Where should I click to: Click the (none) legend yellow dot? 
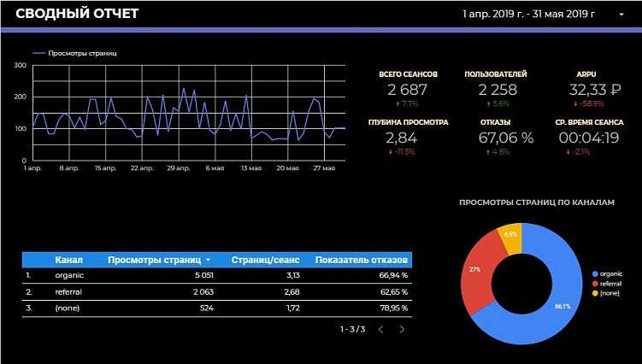click(x=595, y=293)
